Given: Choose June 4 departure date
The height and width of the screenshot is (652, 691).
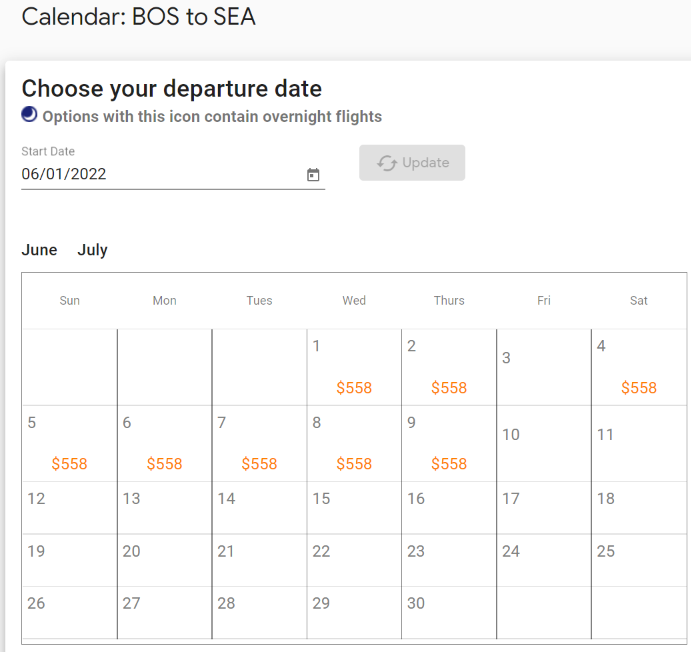Looking at the screenshot, I should pyautogui.click(x=639, y=367).
